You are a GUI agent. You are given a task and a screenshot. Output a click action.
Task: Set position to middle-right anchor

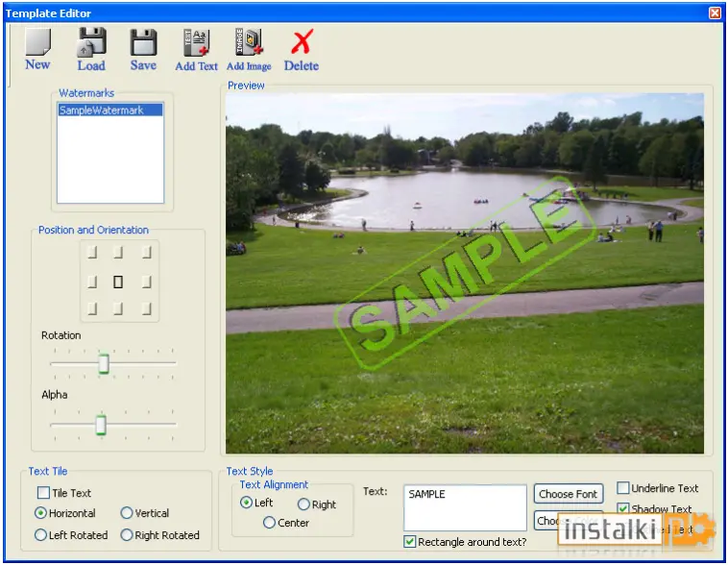pyautogui.click(x=147, y=282)
